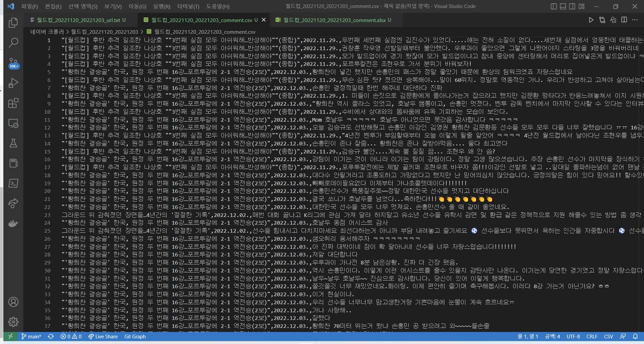Open Remote Explorer view
The width and height of the screenshot is (644, 344).
pos(13,123)
